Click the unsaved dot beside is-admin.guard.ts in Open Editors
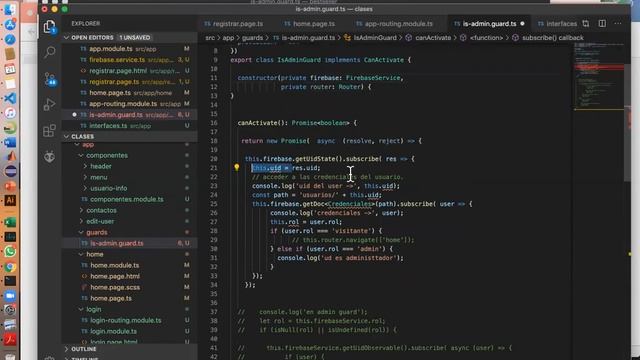Screen dimensions: 640x360 74,115
